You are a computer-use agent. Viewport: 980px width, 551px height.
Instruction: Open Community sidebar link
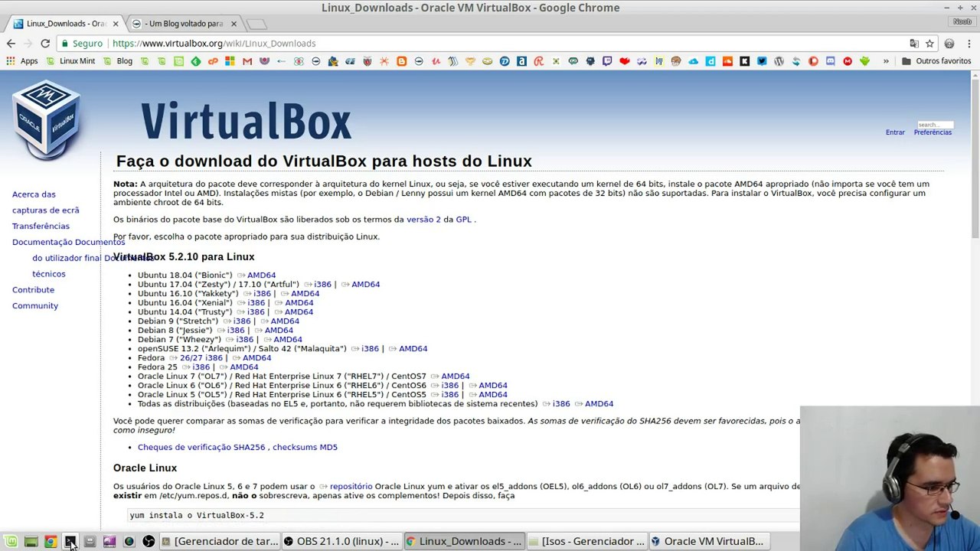coord(34,306)
